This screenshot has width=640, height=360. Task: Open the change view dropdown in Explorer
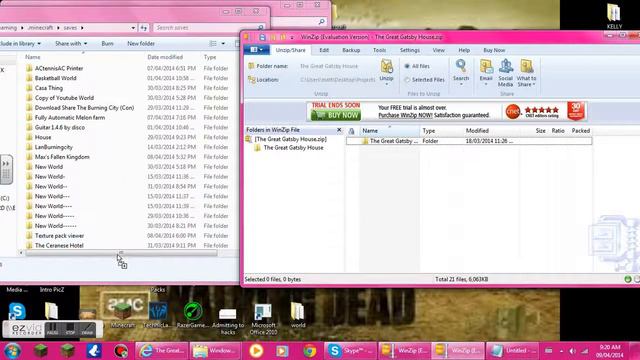[x=223, y=43]
